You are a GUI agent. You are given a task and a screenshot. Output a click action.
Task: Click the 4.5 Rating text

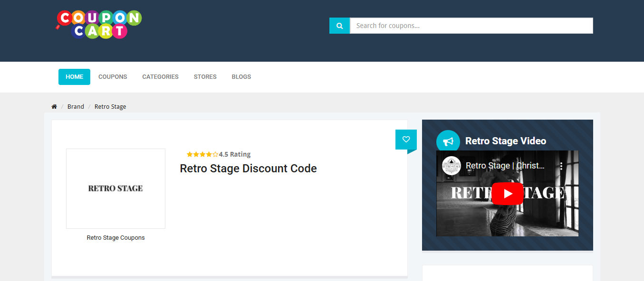pos(235,154)
